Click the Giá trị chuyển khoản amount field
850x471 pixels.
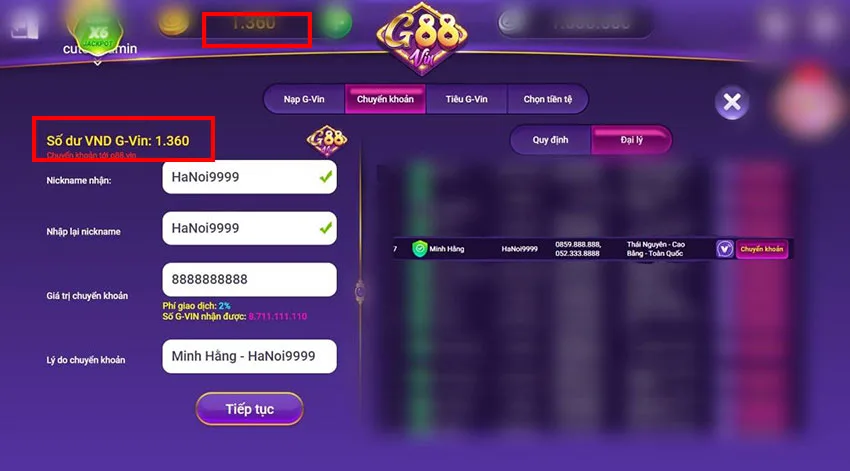click(x=249, y=279)
